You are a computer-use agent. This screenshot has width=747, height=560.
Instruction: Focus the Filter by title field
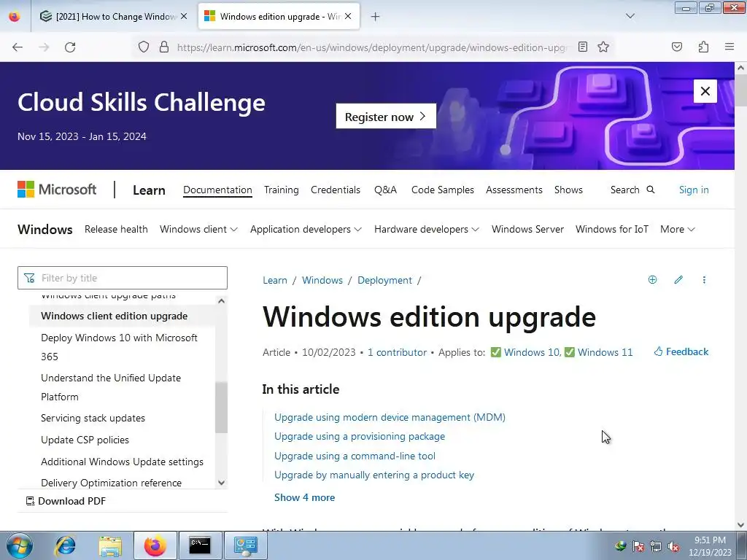123,278
